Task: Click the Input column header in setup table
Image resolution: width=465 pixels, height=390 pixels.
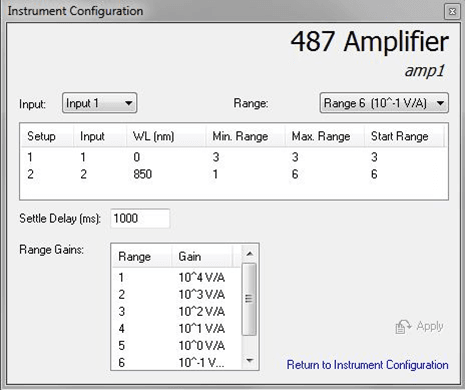Action: 100,136
